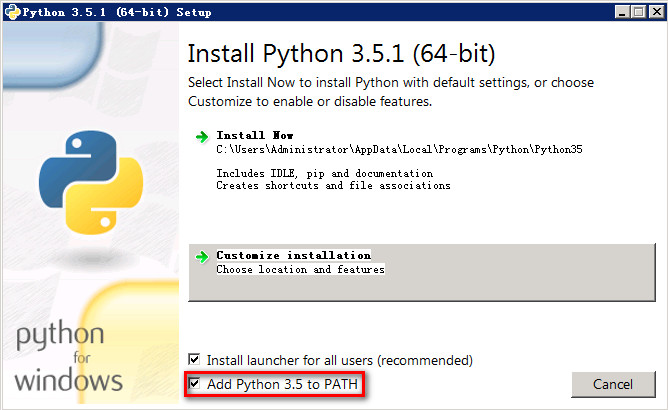The image size is (668, 410).
Task: Minimize the Python Setup window
Action: tap(620, 11)
